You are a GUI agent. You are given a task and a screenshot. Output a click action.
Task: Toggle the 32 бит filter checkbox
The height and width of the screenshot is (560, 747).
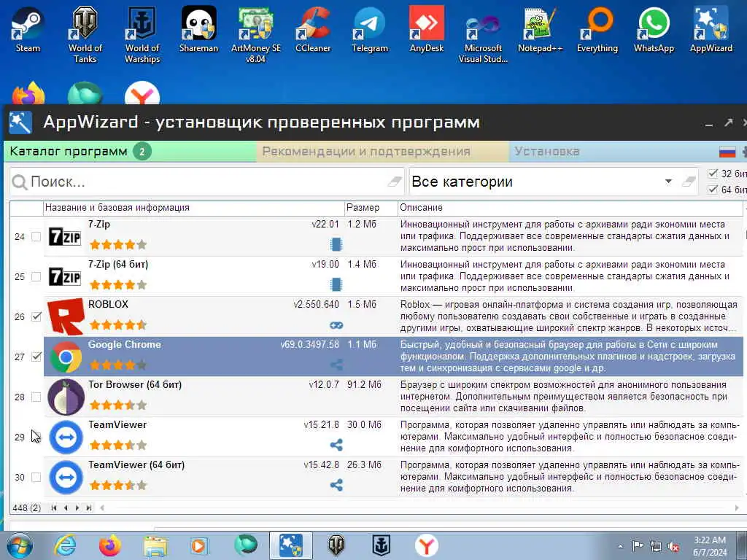click(713, 174)
